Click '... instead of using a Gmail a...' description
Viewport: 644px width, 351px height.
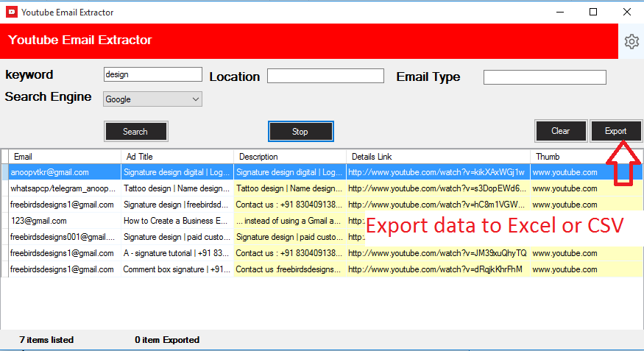pyautogui.click(x=289, y=221)
